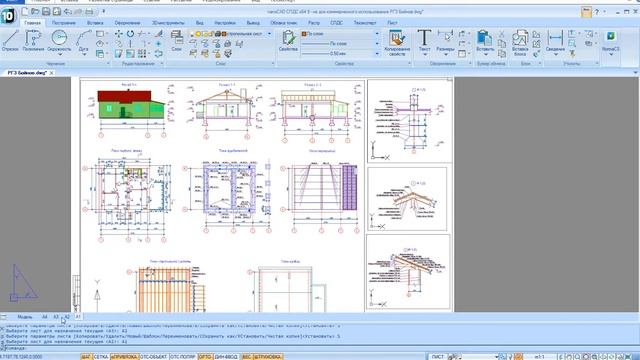This screenshot has height=360, width=640.
Task: Open the linetype По слою dropdown
Action: [x=377, y=44]
